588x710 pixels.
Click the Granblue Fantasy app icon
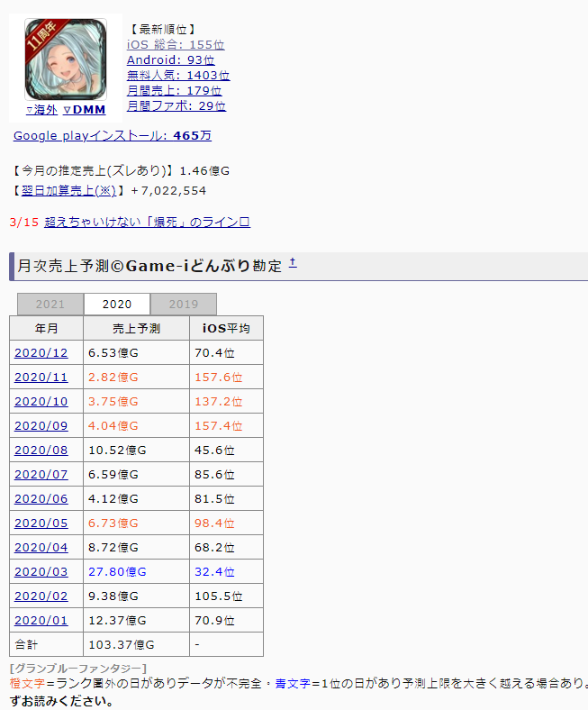pos(66,59)
